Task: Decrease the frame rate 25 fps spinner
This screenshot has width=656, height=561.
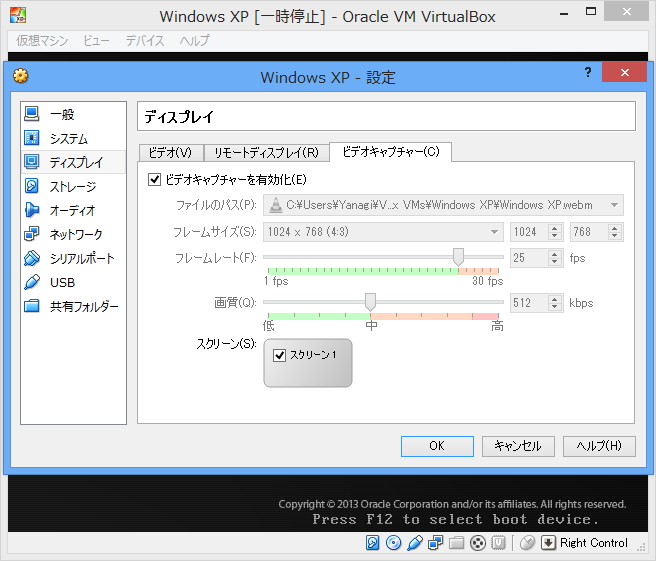Action: click(x=555, y=262)
